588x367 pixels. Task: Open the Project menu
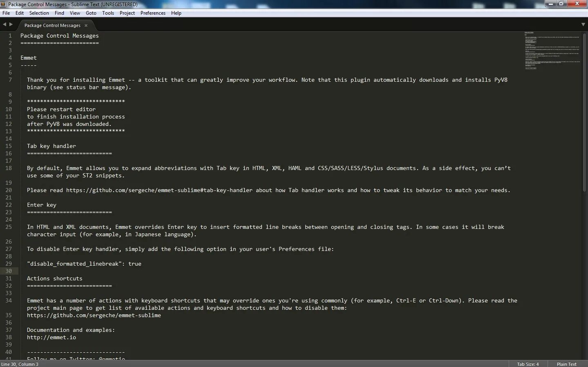tap(127, 13)
